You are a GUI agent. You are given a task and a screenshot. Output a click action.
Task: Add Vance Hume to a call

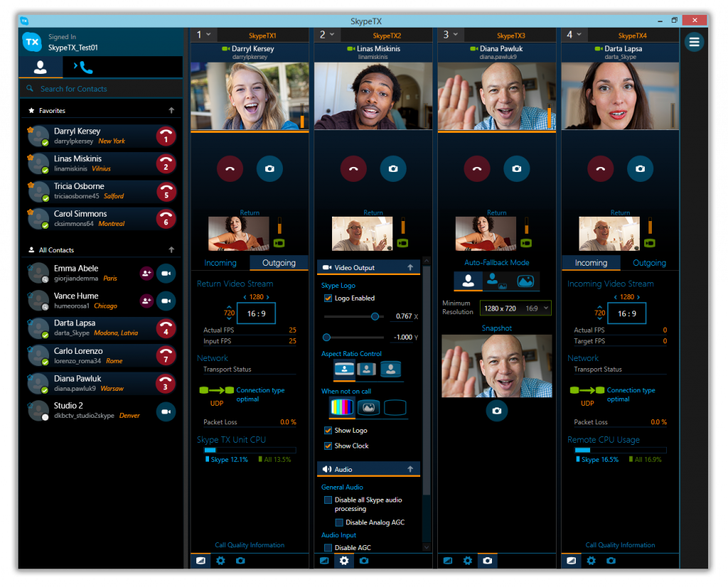[x=146, y=301]
